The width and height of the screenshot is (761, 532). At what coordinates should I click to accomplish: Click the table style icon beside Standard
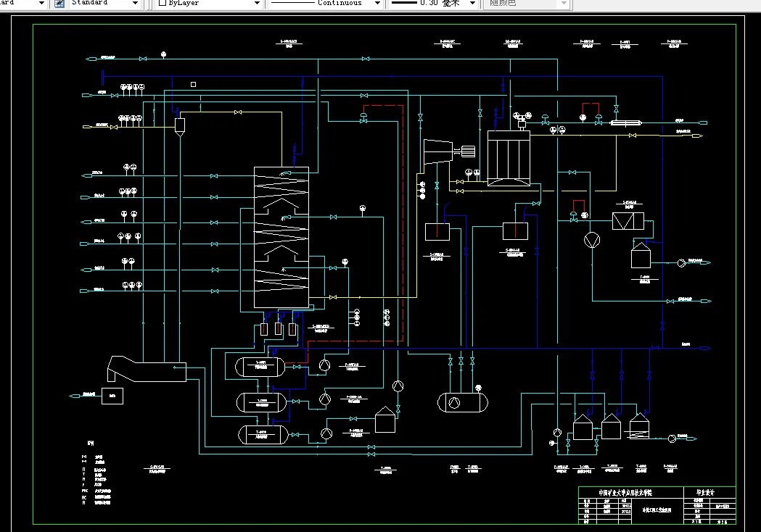pos(59,4)
